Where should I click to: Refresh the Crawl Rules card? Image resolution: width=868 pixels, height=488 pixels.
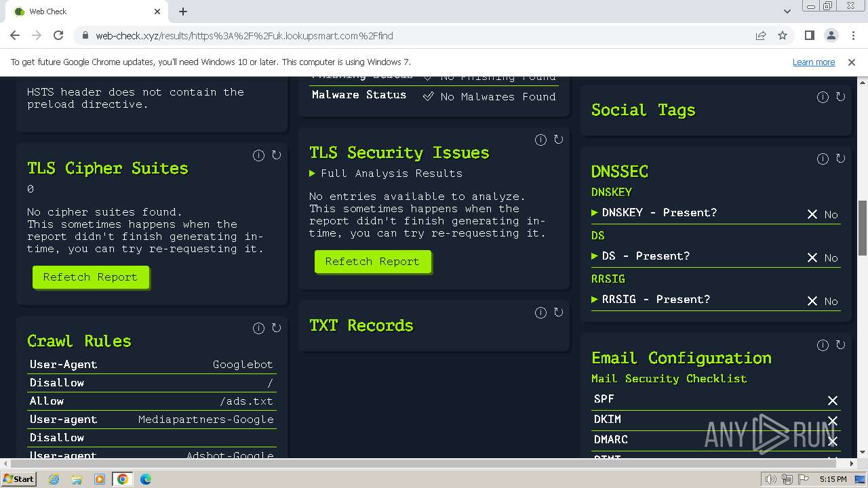(x=276, y=328)
